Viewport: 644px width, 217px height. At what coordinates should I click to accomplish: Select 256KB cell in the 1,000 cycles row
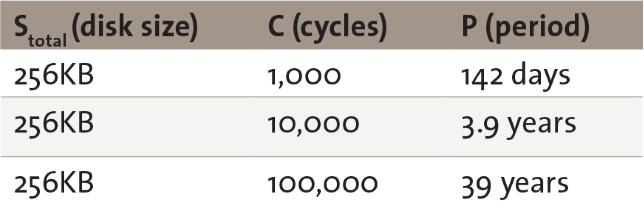[54, 75]
